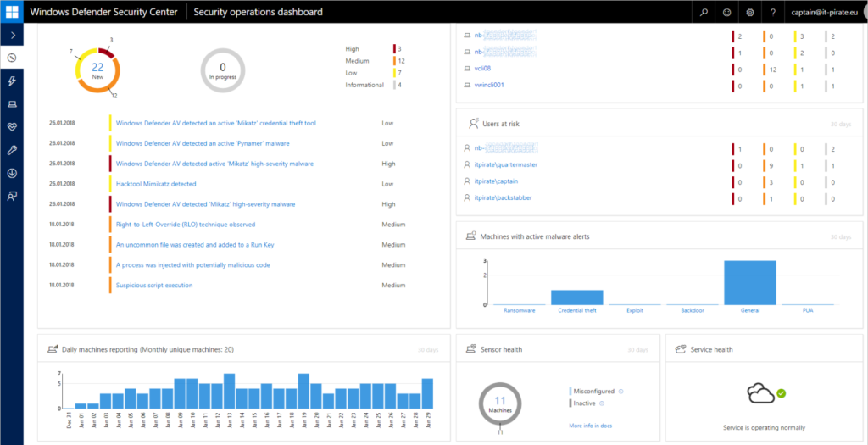Click the General bar in malware chart
The width and height of the screenshot is (868, 445).
coord(750,282)
